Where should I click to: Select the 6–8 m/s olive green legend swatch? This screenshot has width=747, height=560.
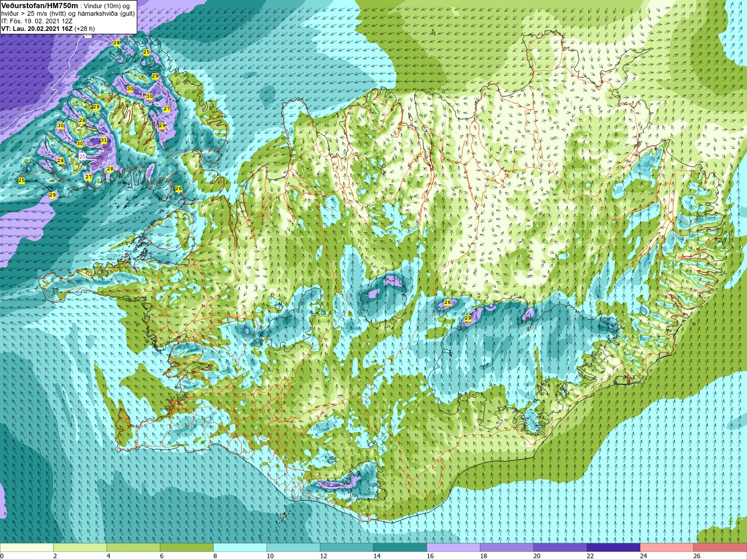tap(187, 548)
